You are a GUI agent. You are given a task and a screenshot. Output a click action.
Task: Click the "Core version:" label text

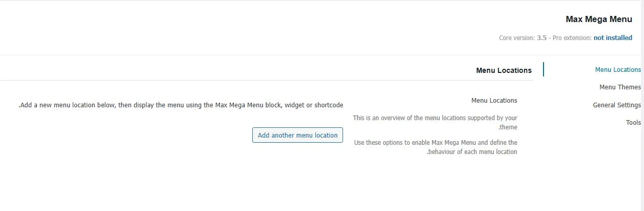click(517, 38)
